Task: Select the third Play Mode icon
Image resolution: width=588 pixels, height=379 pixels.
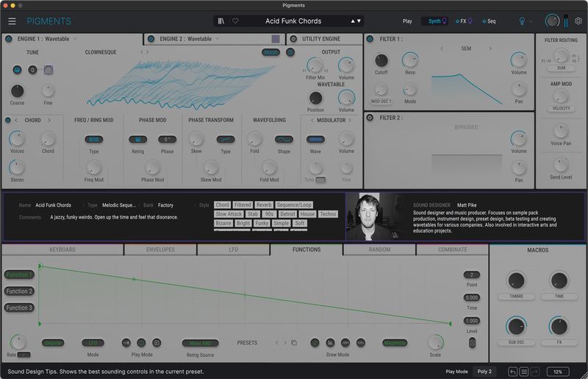Action: pyautogui.click(x=157, y=342)
